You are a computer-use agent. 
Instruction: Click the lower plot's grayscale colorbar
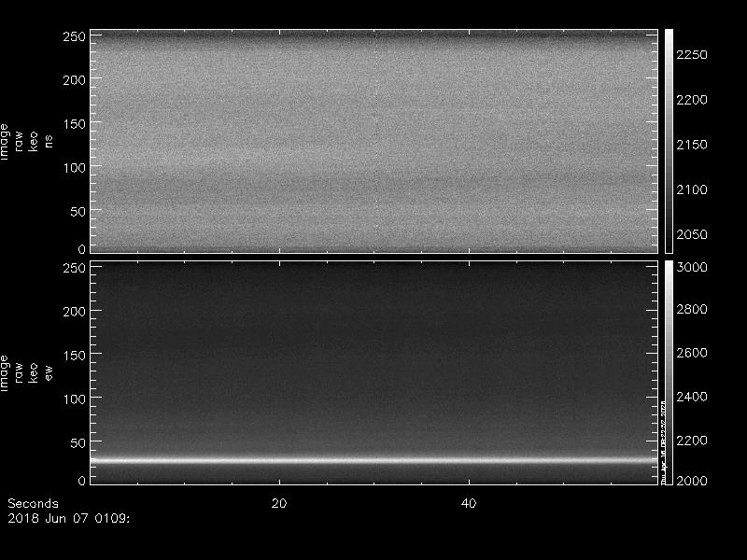coord(669,373)
